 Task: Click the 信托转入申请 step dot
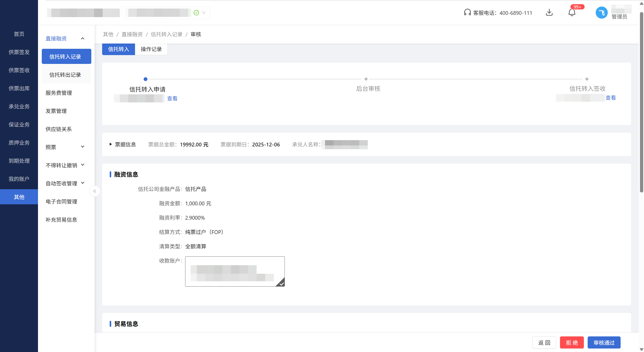click(145, 79)
